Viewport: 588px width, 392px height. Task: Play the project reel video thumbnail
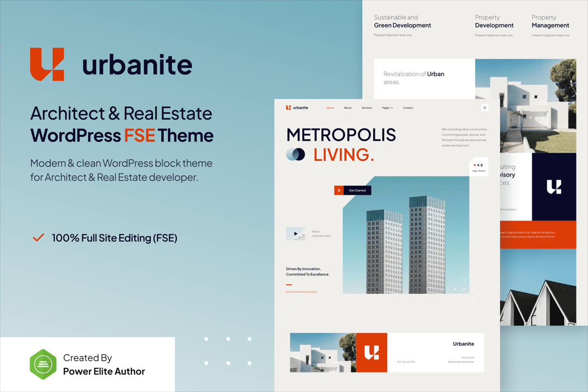[x=296, y=234]
